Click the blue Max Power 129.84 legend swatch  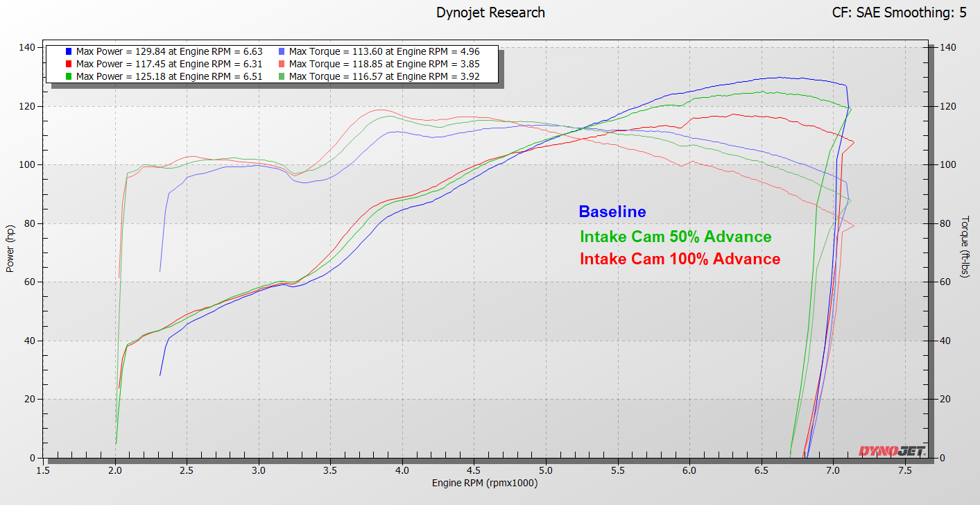pyautogui.click(x=68, y=51)
